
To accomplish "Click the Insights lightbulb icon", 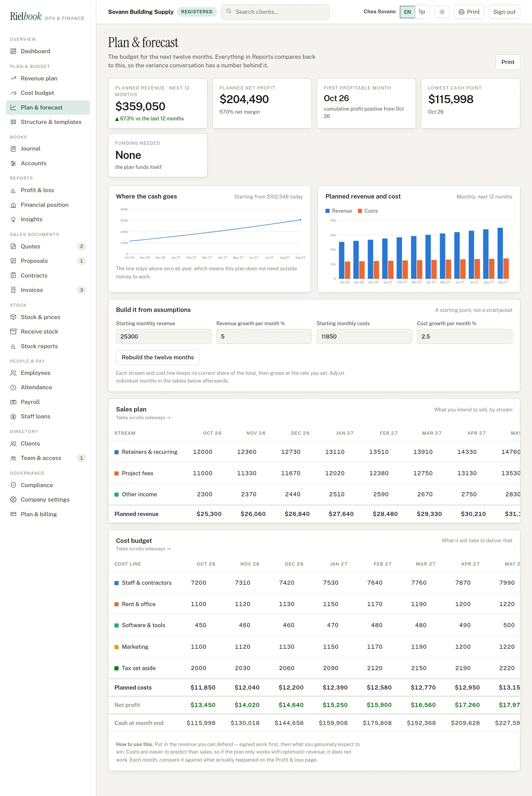I will pos(13,219).
